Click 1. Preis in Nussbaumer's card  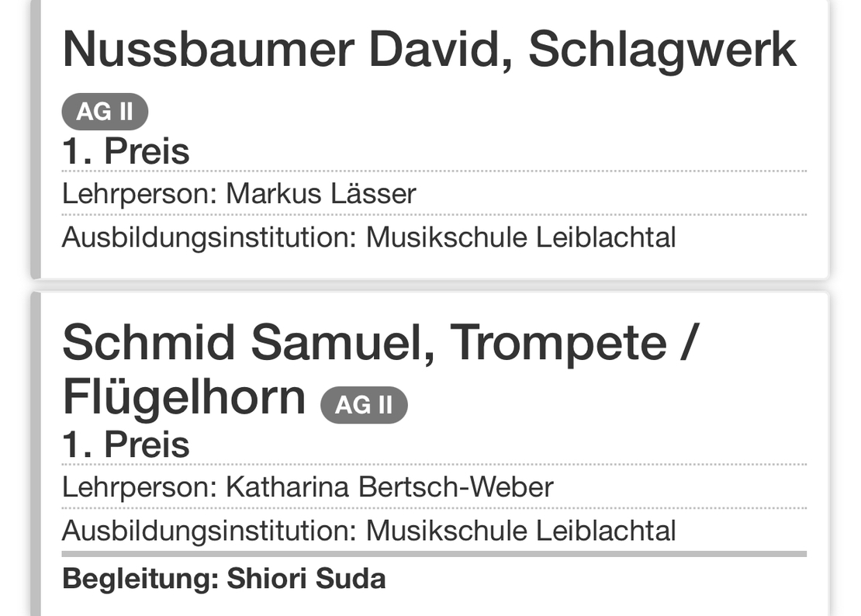click(x=126, y=151)
